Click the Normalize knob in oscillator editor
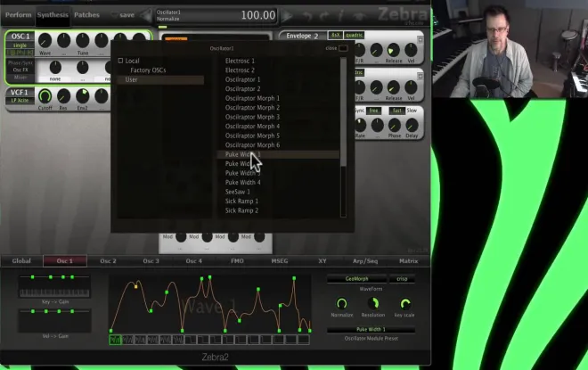Viewport: 588px width, 370px height. point(341,304)
